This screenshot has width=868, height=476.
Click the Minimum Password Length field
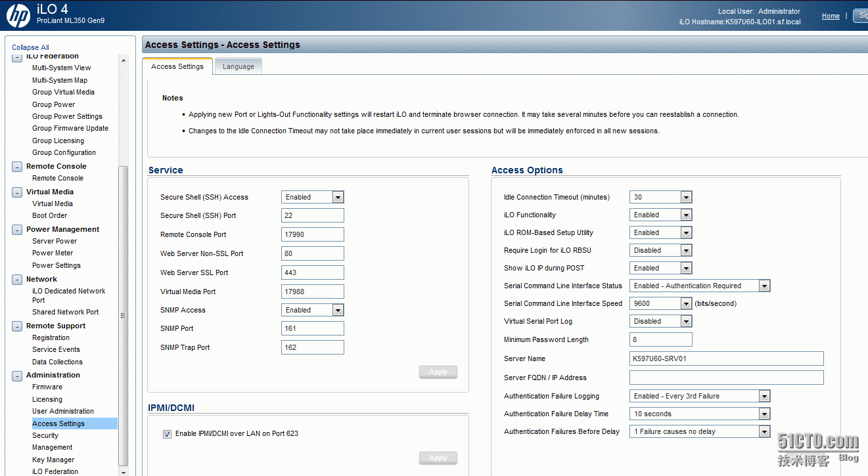click(661, 339)
